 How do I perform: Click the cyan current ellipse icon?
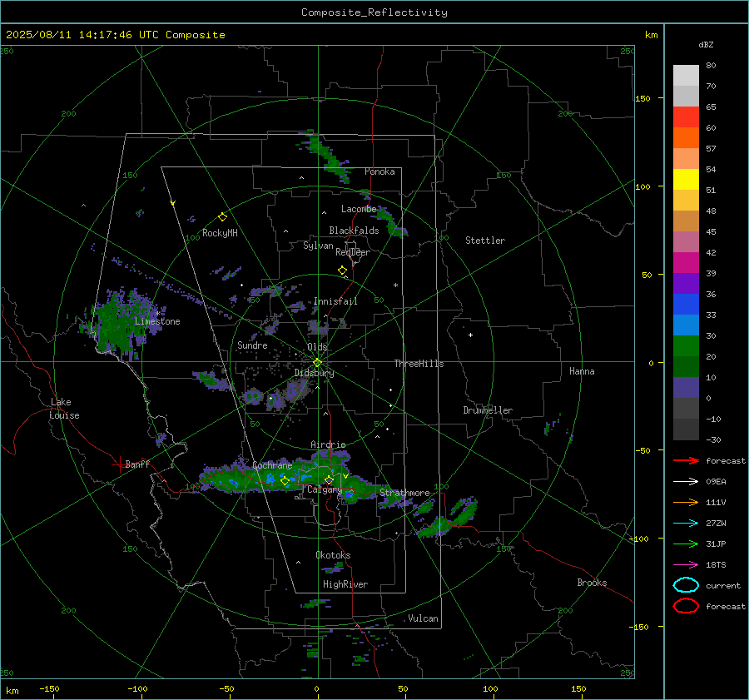[x=686, y=585]
